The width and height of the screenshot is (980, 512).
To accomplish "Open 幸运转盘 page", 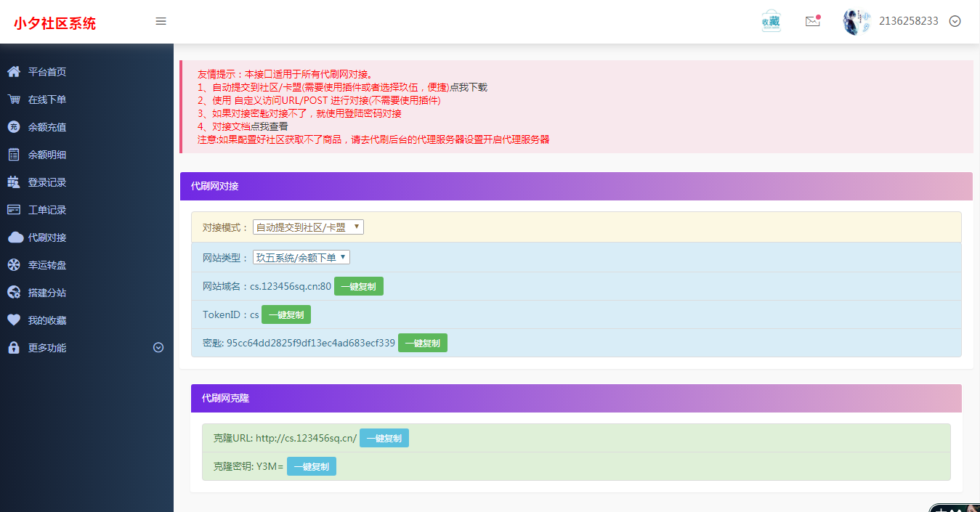I will coord(47,265).
